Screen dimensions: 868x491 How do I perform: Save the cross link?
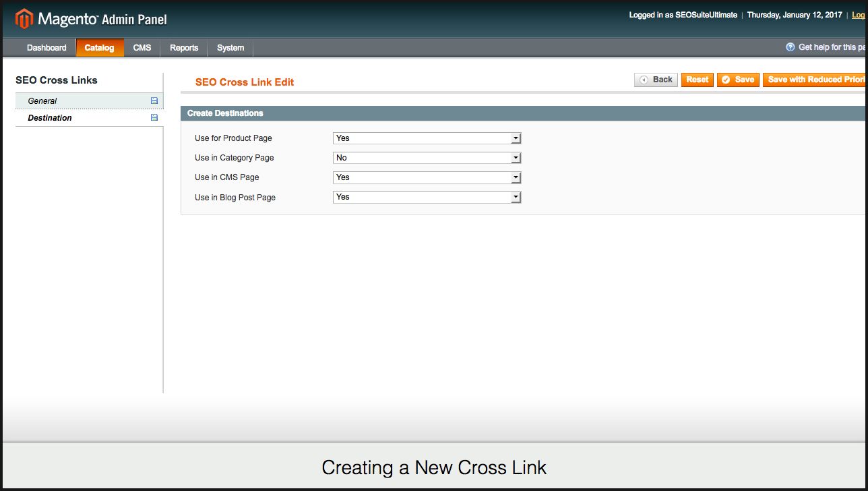738,80
